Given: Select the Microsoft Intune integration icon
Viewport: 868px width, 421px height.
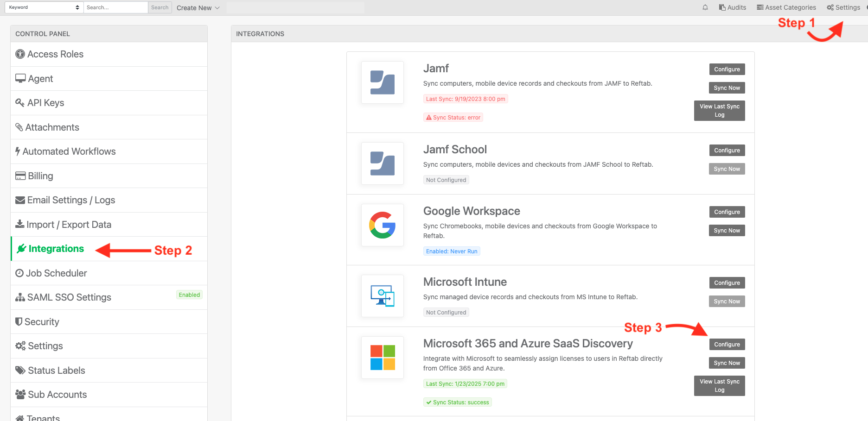Looking at the screenshot, I should [x=382, y=296].
